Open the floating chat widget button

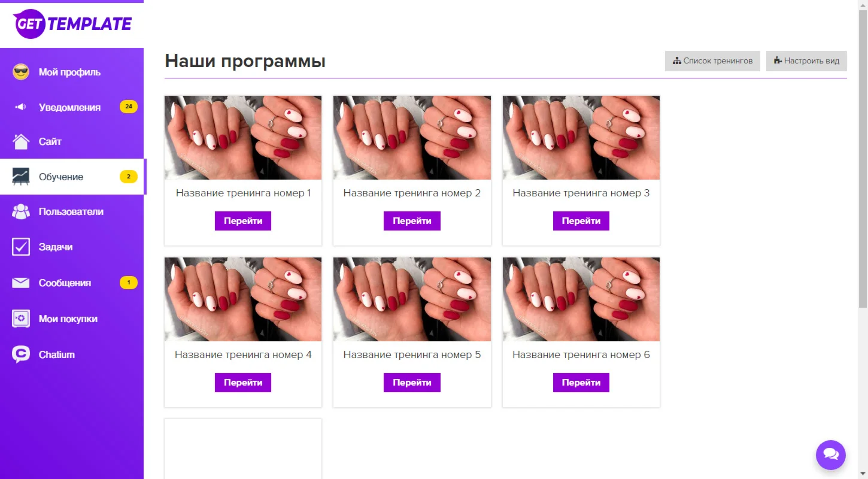(831, 454)
